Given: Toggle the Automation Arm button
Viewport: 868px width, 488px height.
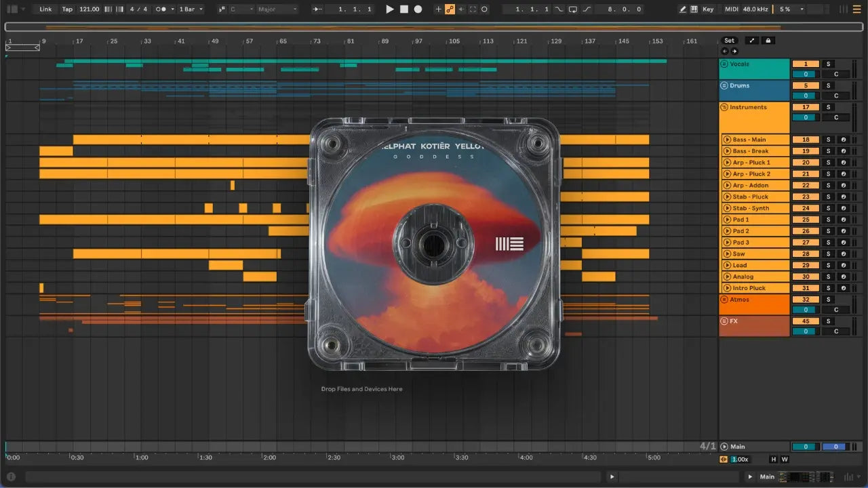Looking at the screenshot, I should pyautogui.click(x=450, y=9).
